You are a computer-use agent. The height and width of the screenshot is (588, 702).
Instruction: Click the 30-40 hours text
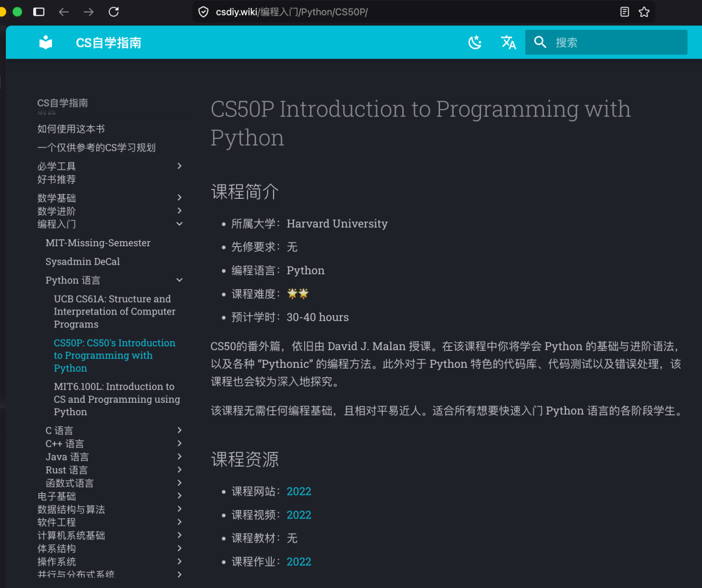point(317,317)
